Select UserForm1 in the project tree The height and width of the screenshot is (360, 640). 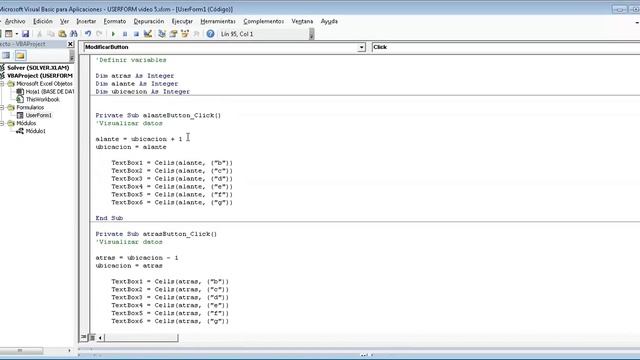pyautogui.click(x=38, y=115)
